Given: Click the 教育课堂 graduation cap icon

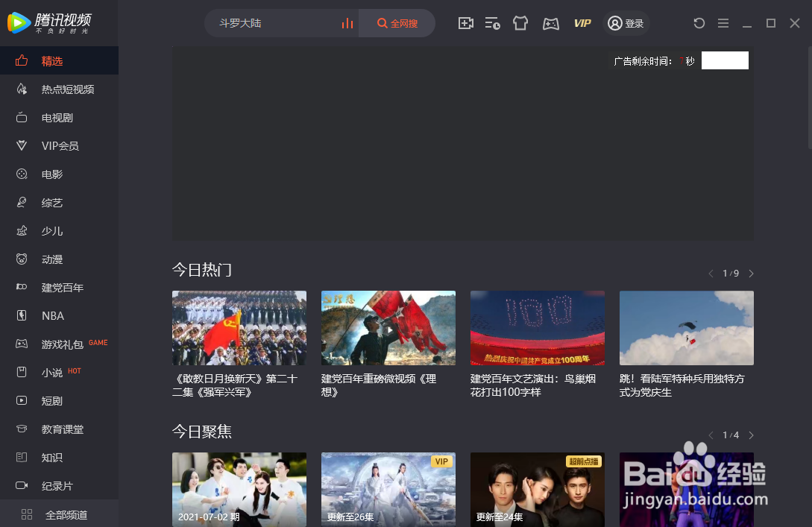Looking at the screenshot, I should pyautogui.click(x=22, y=429).
